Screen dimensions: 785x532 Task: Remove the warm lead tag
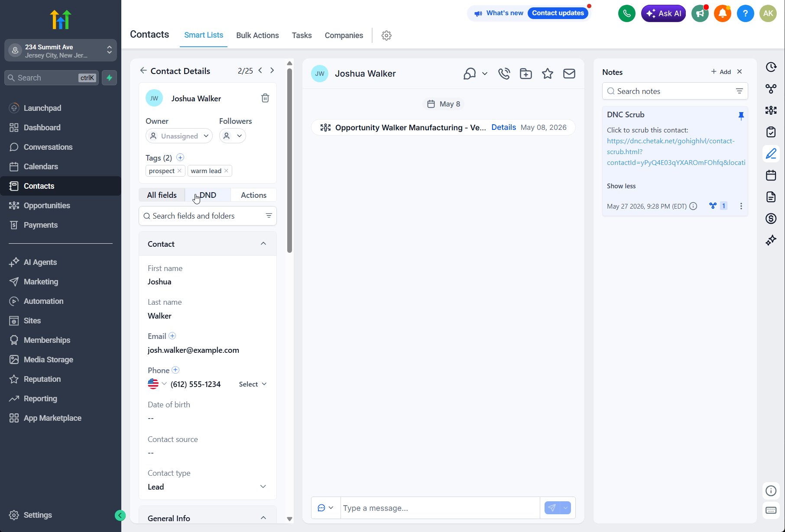click(x=226, y=171)
